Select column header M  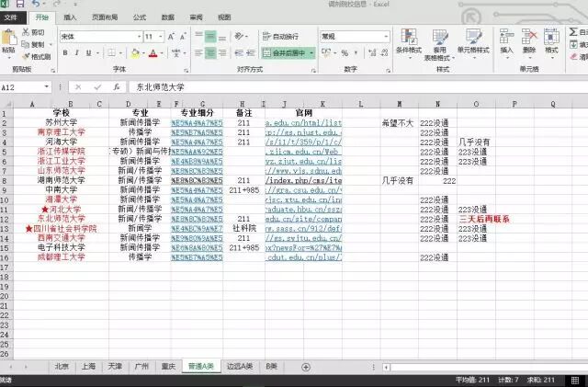400,104
